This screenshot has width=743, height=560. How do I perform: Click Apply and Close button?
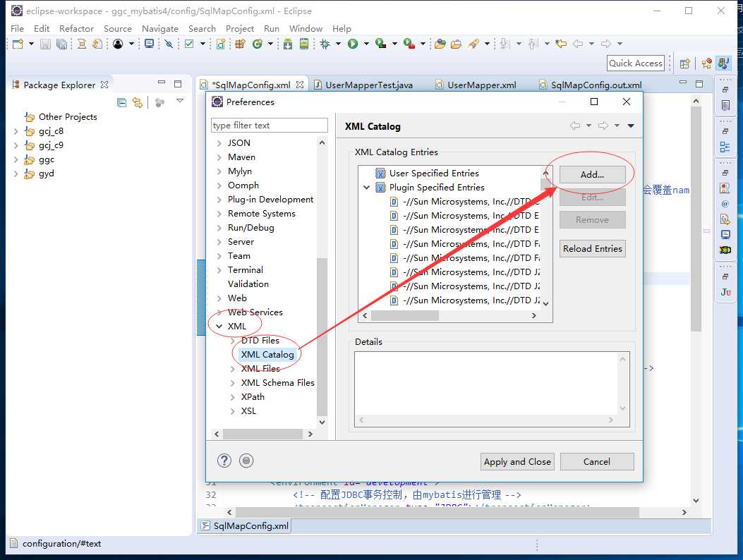click(517, 462)
